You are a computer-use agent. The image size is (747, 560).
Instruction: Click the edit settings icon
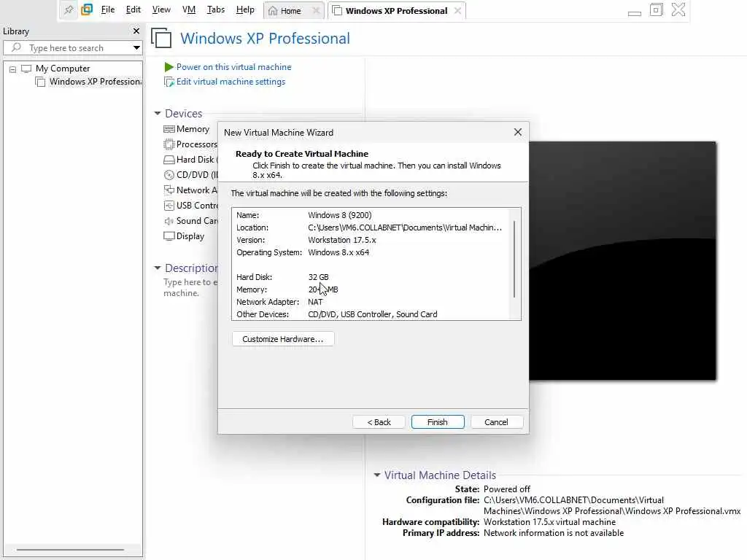click(169, 82)
